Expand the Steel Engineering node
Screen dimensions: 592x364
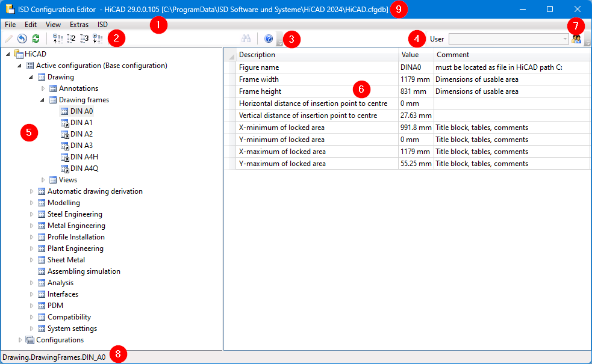pyautogui.click(x=31, y=214)
